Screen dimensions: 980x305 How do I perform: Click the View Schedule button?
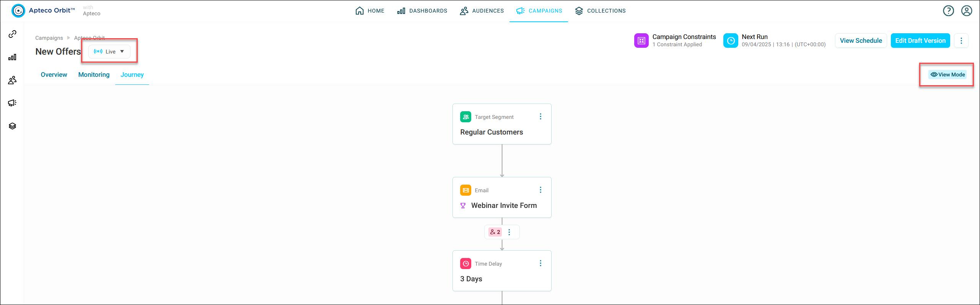(861, 41)
